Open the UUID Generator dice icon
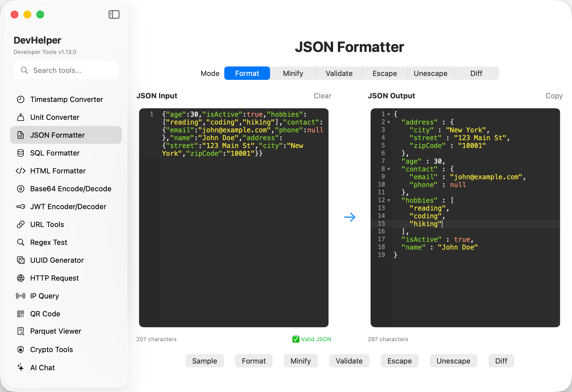 21,260
